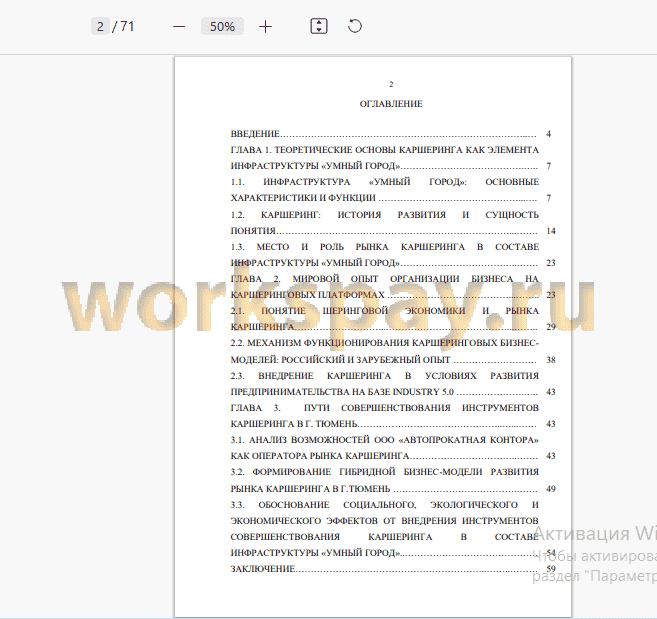Click the РЫНКА КАРШЕРИНГА В Г.ТЮМЕНЬ line
This screenshot has height=619, width=657.
point(393,489)
